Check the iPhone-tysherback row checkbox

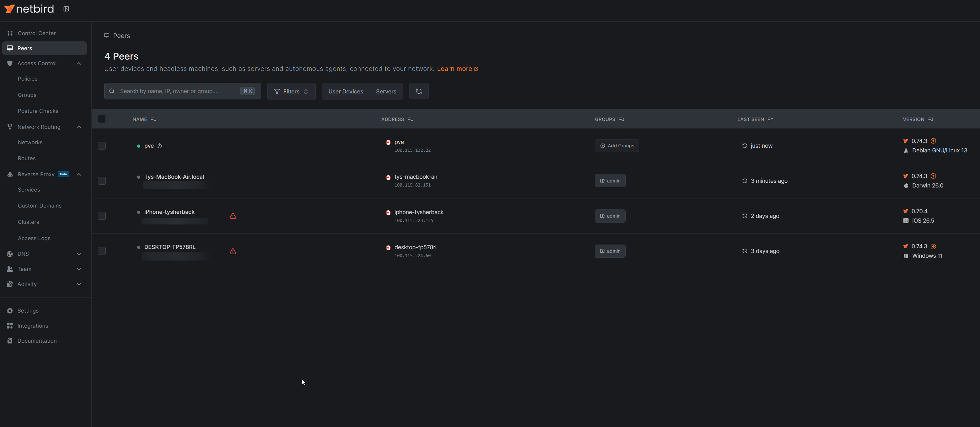[102, 216]
